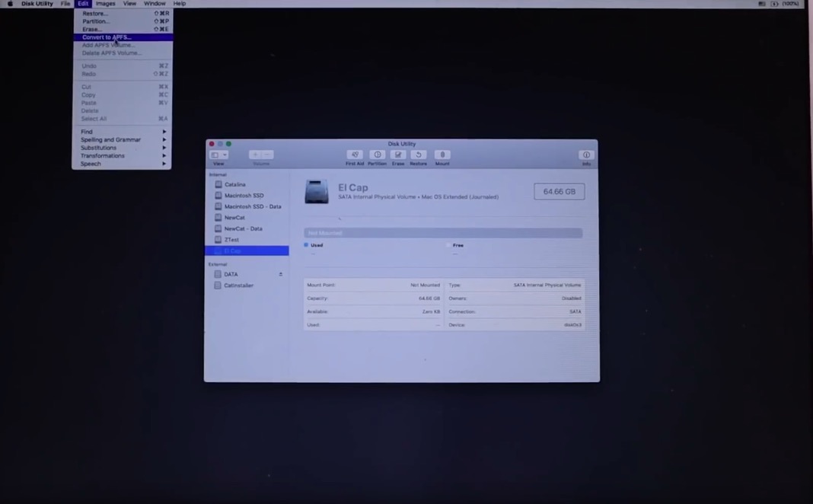Click Capacity value 64.66 GB

click(x=429, y=298)
